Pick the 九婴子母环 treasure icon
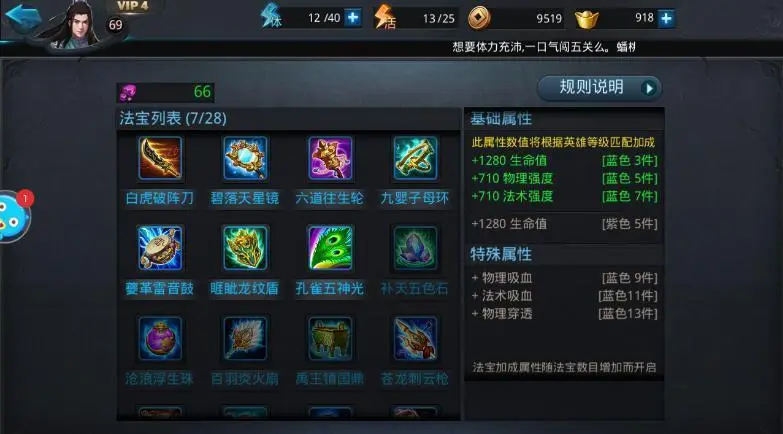 (414, 158)
